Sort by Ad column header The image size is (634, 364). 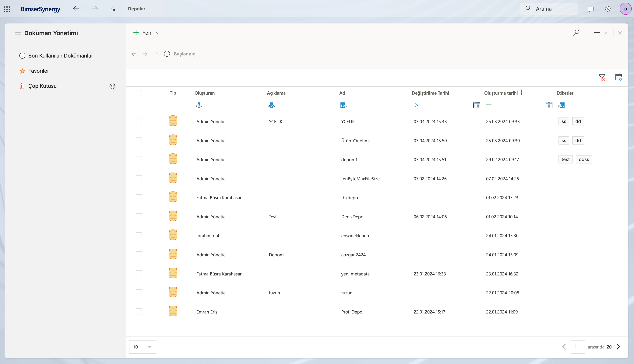[342, 93]
